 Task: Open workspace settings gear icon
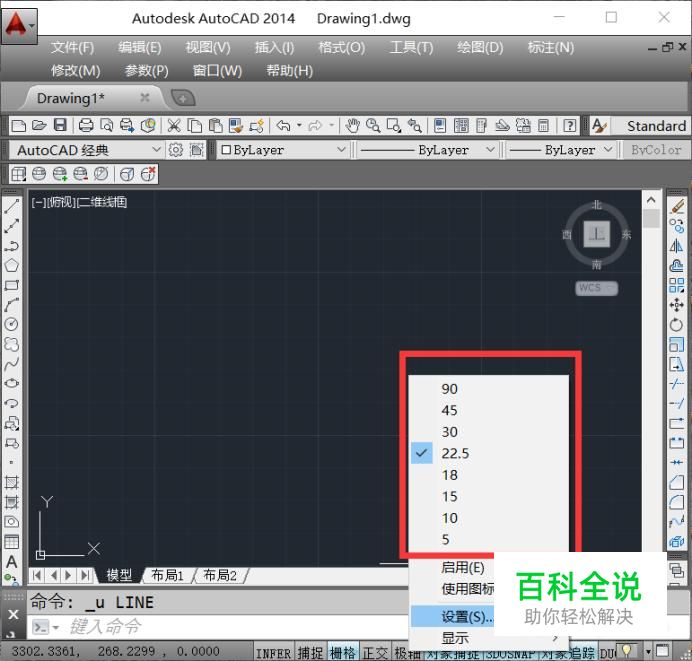coord(176,150)
